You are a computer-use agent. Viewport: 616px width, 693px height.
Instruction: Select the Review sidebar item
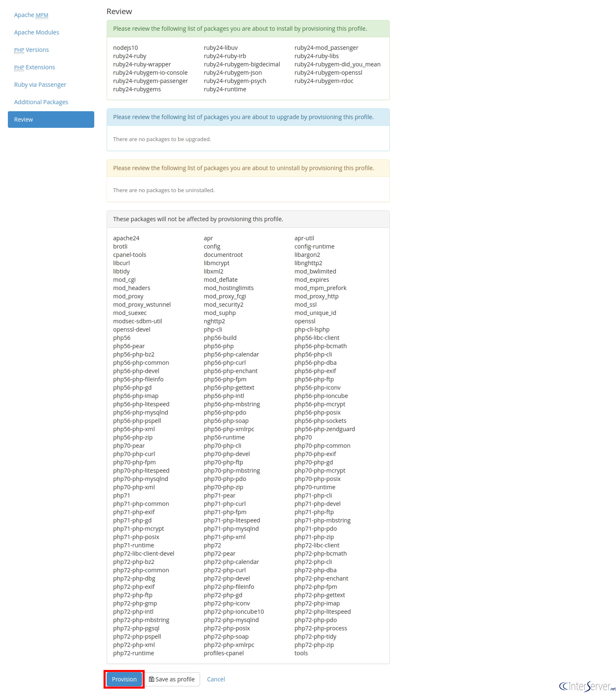click(x=51, y=120)
